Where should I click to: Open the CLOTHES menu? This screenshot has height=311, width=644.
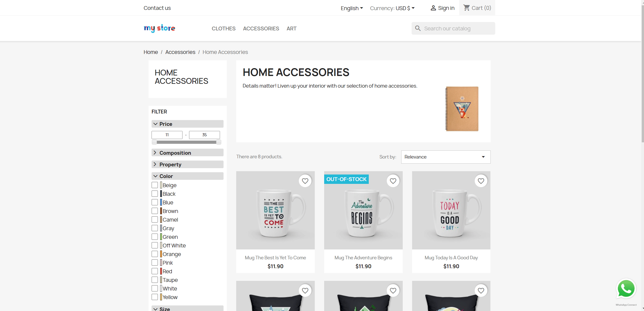pyautogui.click(x=224, y=29)
